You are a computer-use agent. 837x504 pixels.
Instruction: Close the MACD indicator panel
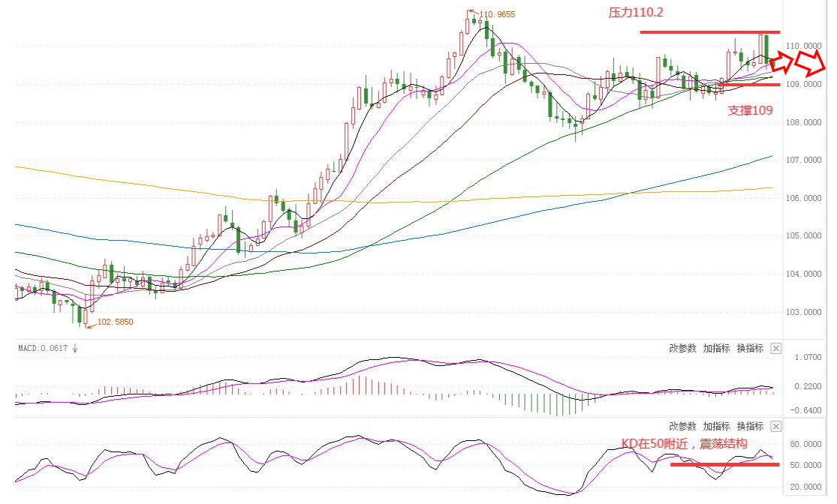pyautogui.click(x=776, y=349)
